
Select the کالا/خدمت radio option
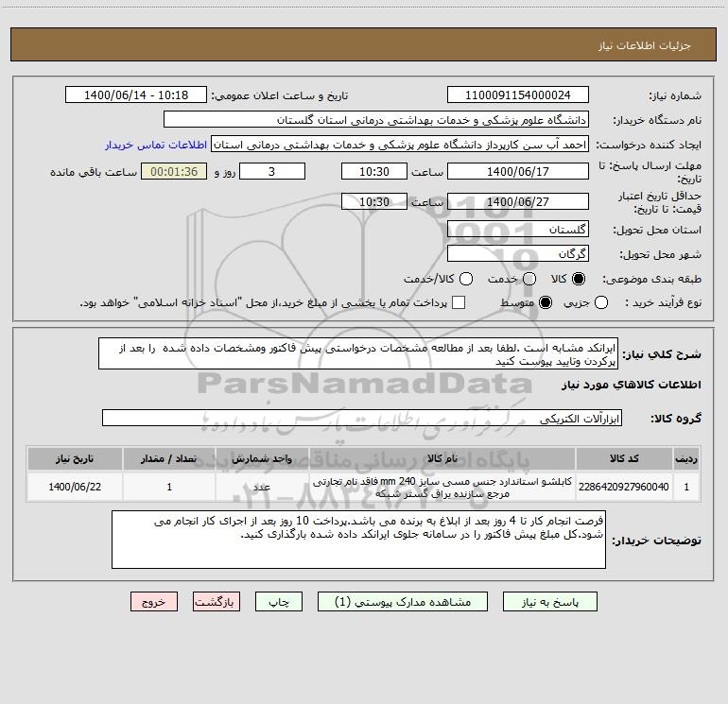click(466, 279)
